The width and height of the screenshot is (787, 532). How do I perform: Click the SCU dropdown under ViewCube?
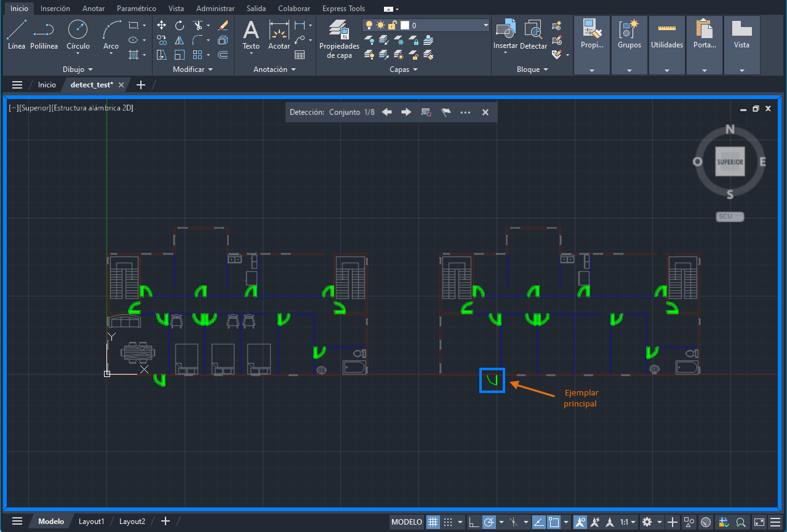[730, 216]
